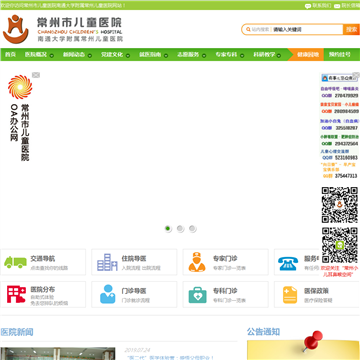Click the yellow document icon for 医保政策

pyautogui.click(x=290, y=295)
